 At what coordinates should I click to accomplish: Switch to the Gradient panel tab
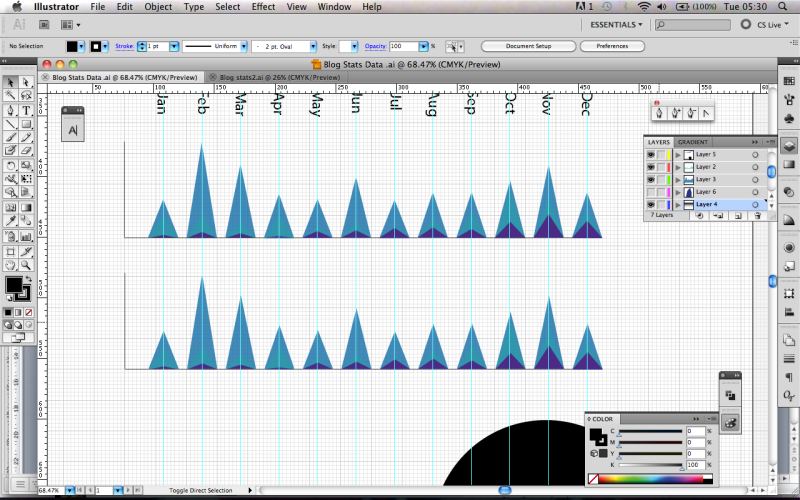click(x=692, y=142)
